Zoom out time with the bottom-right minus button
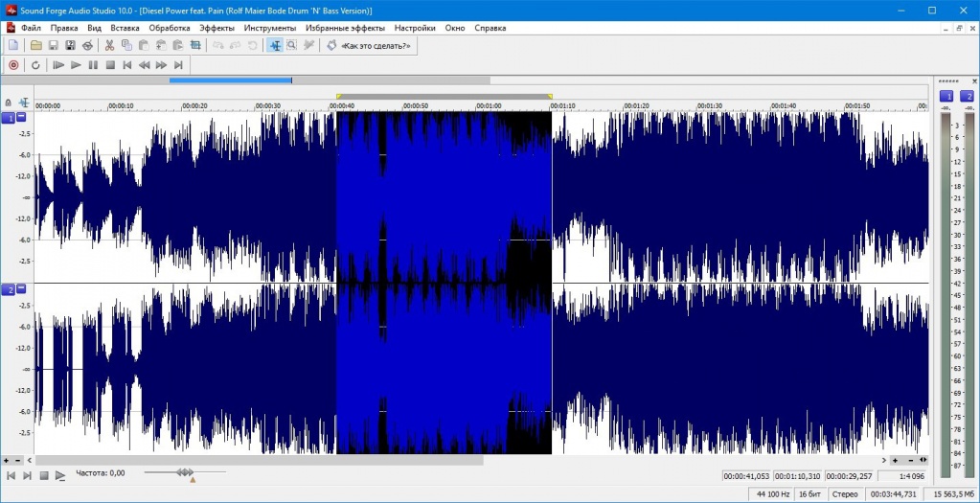 (911, 460)
